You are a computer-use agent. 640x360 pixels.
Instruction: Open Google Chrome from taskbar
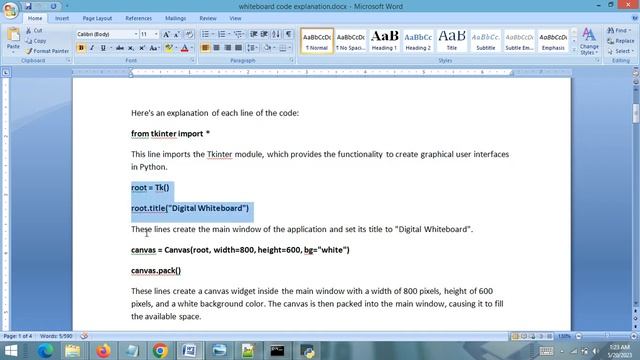[x=160, y=351]
